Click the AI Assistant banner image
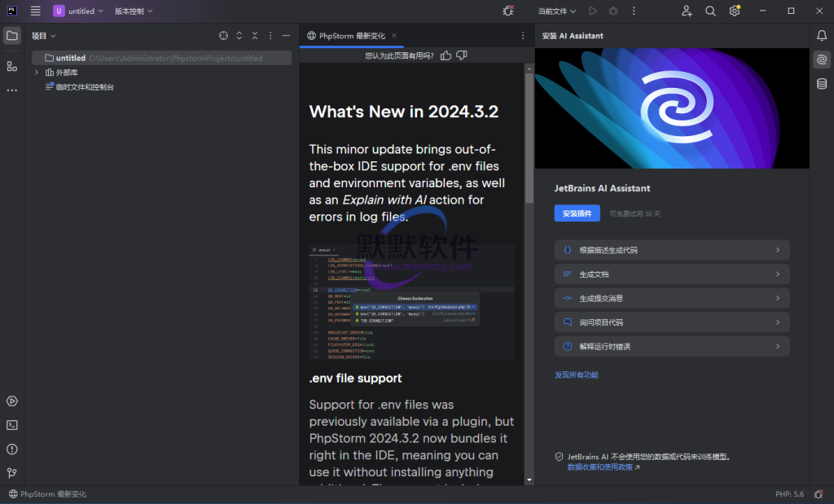Image resolution: width=834 pixels, height=504 pixels. pos(672,108)
